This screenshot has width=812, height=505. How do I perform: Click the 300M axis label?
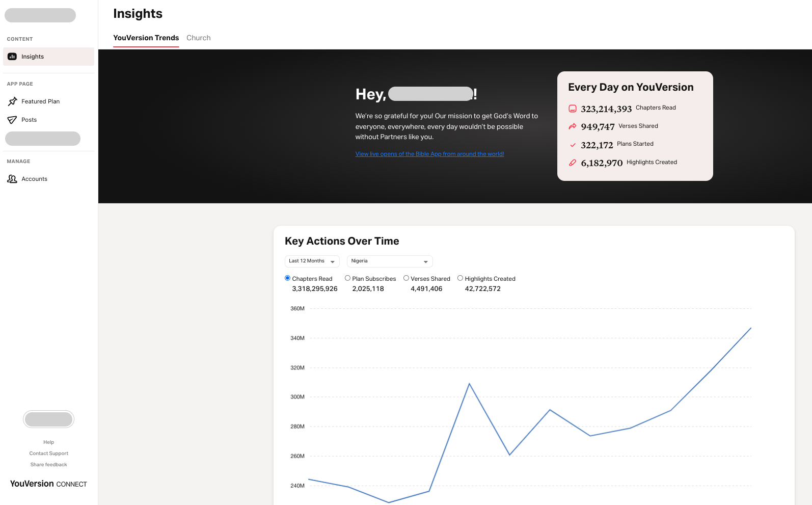[x=297, y=397]
